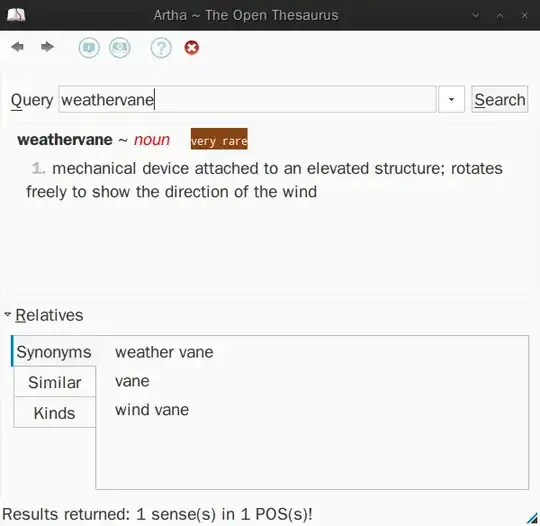Switch to the Similar tab
Viewport: 540px width, 526px height.
(54, 382)
